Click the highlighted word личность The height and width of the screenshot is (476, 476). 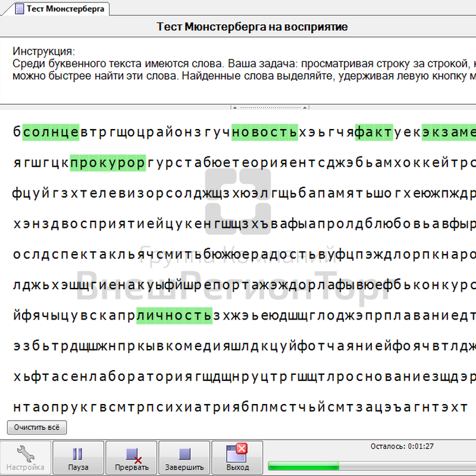point(174,315)
